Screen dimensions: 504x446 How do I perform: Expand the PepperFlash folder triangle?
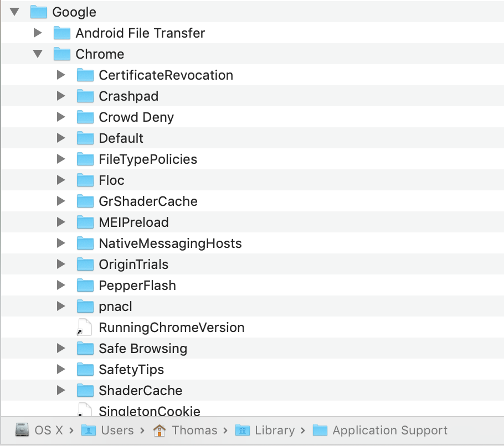[61, 285]
